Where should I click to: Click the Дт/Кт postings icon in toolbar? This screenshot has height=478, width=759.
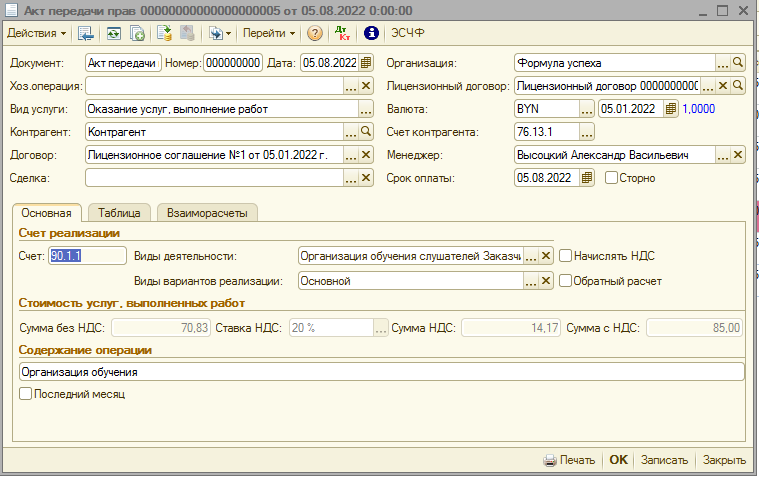tap(342, 33)
